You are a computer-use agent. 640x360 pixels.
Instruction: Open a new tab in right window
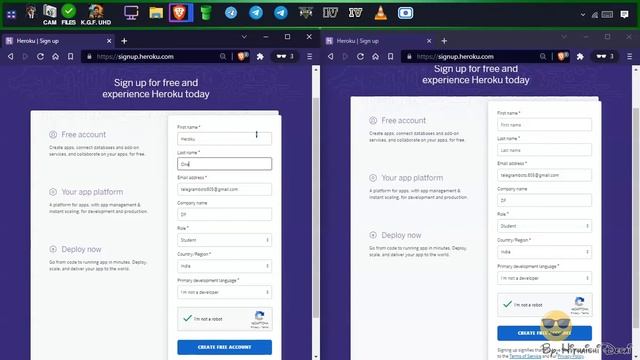pos(444,41)
